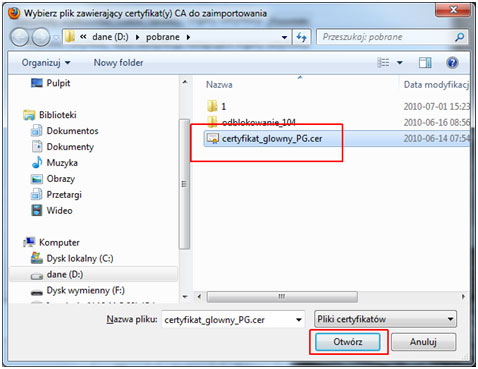478x369 pixels.
Task: Select Dysk lokalny (C:) in navigation tree
Action: tap(80, 258)
